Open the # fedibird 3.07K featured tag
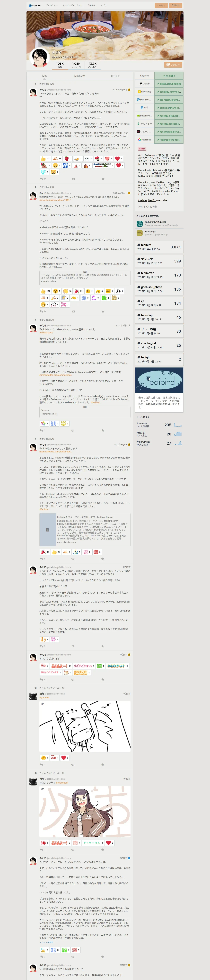Image resolution: width=210 pixels, height=980 pixels. [159, 247]
